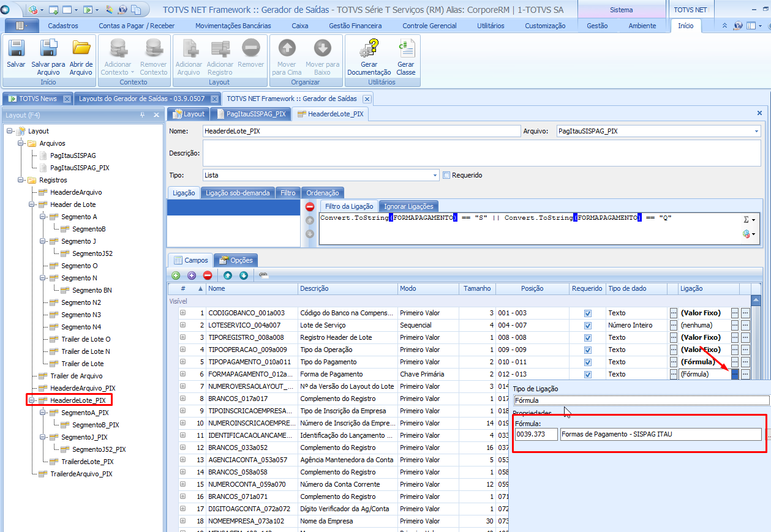
Task: Switch to Ignorar Ligações tab
Action: pyautogui.click(x=408, y=206)
